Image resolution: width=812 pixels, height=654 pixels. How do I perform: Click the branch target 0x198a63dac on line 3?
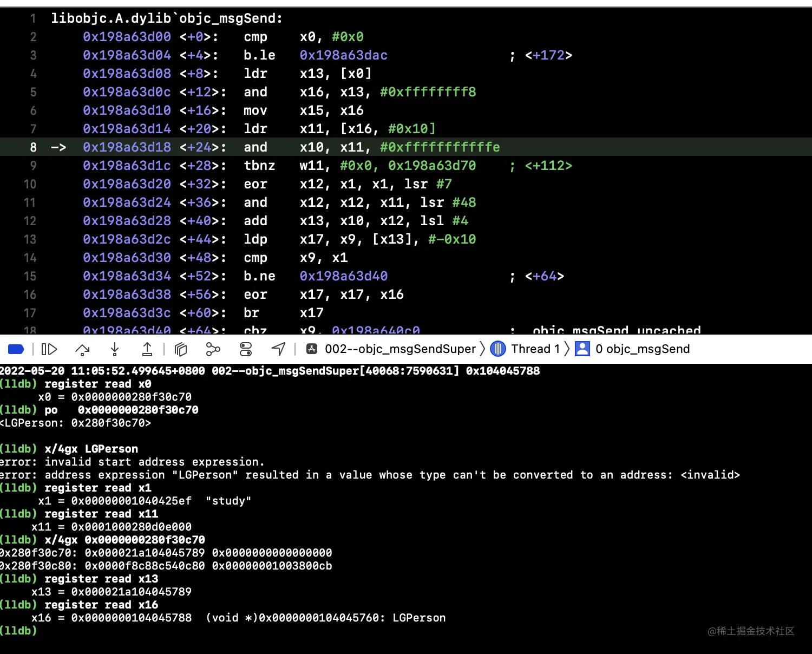(344, 55)
